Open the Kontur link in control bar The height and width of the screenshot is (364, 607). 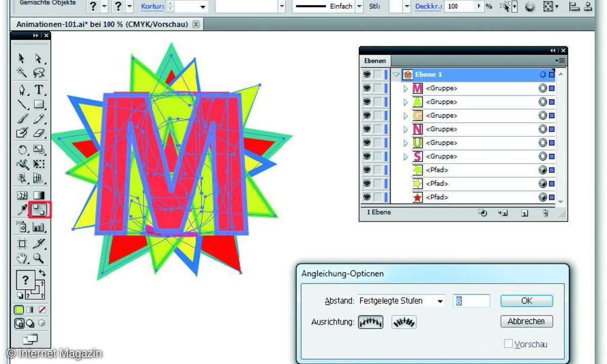click(x=153, y=7)
